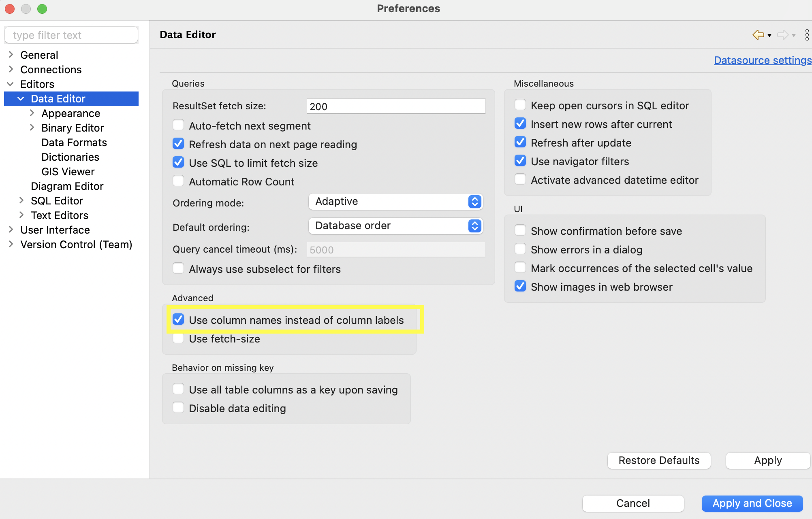Expand the Appearance node chevron
Viewport: 812px width, 519px height.
pyautogui.click(x=32, y=113)
